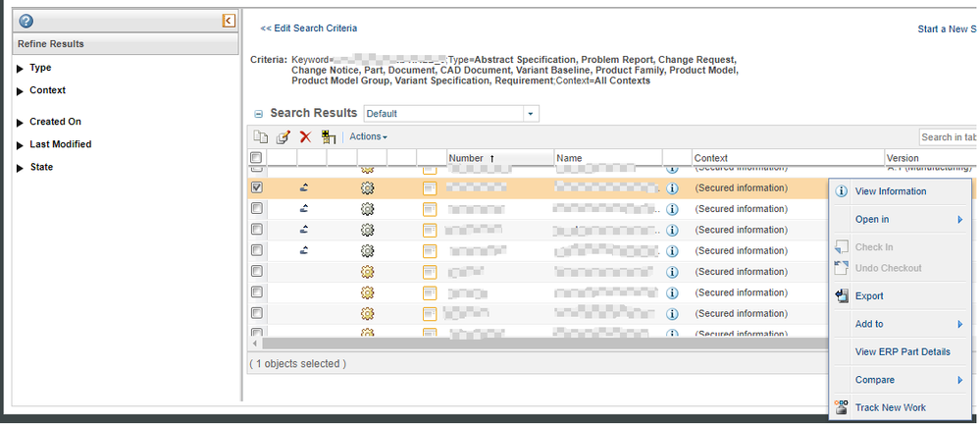
Task: Expand the Type refine filter
Action: click(x=22, y=69)
